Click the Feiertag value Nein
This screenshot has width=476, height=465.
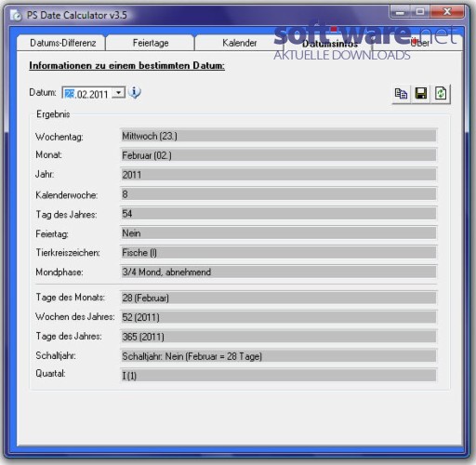(x=278, y=233)
